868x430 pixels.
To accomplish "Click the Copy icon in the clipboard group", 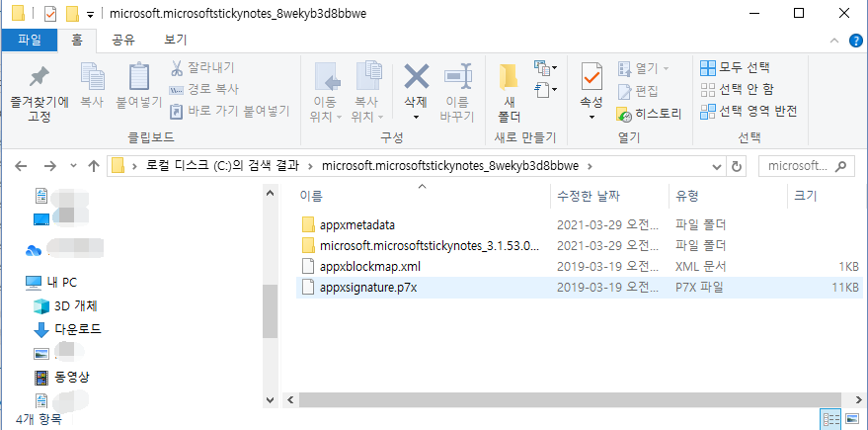I will [93, 77].
